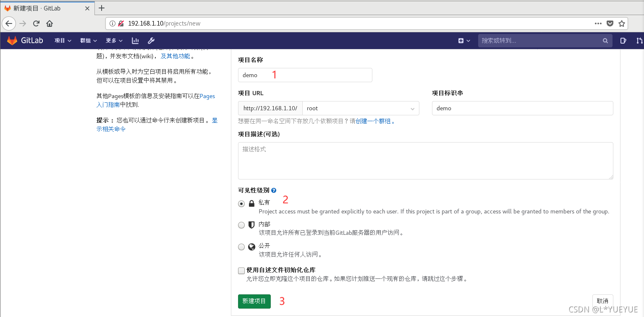This screenshot has width=644, height=317.
Task: Open the page actions three-dots icon
Action: point(598,23)
